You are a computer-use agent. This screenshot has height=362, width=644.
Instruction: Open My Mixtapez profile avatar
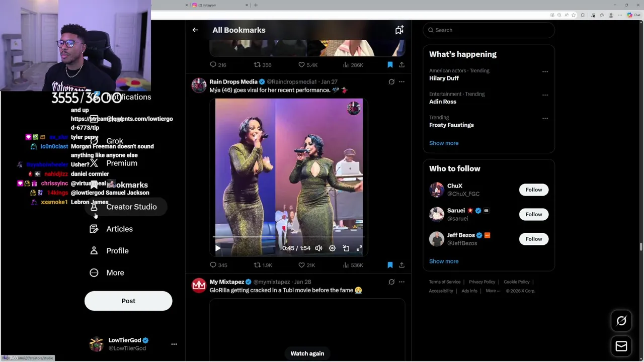coord(199,286)
